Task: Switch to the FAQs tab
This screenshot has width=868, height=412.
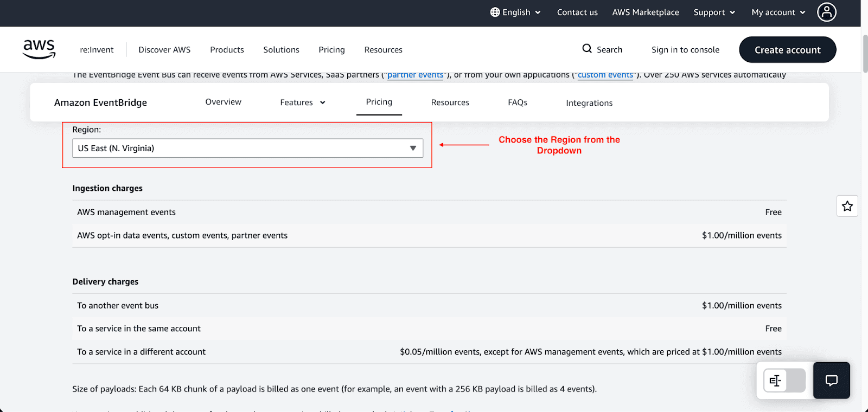Action: tap(517, 102)
